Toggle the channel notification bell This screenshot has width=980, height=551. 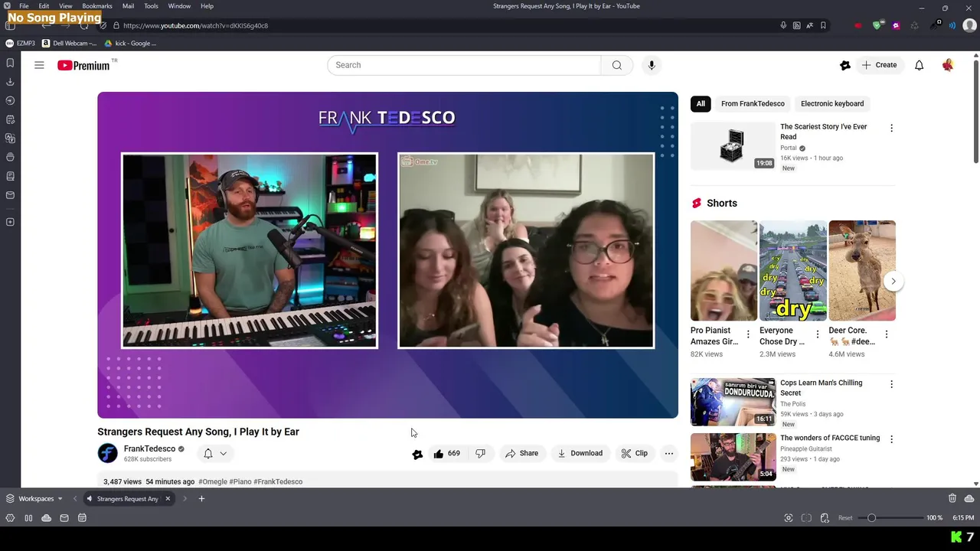[207, 454]
